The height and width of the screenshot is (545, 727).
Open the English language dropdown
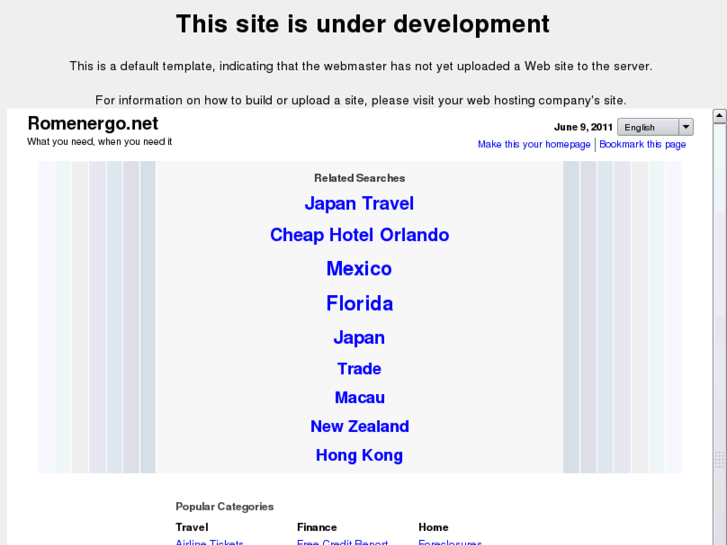click(x=655, y=127)
